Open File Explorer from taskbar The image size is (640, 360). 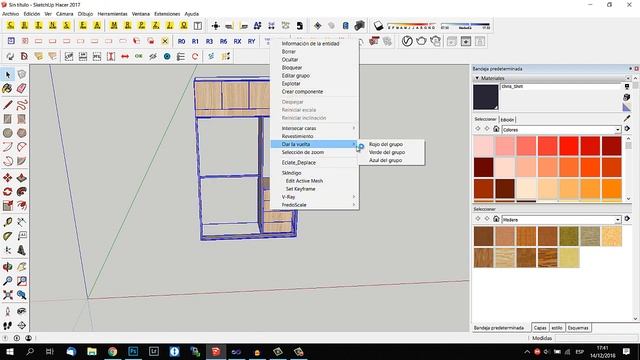92,351
